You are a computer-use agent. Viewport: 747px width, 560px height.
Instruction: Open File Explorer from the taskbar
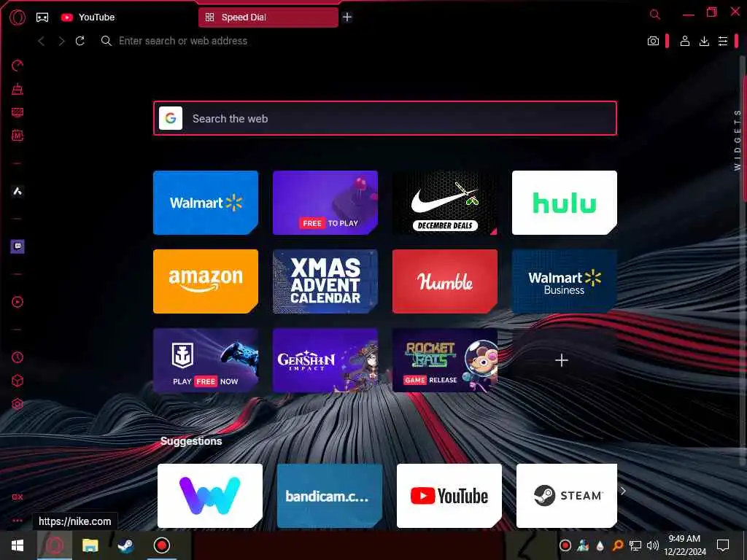90,545
